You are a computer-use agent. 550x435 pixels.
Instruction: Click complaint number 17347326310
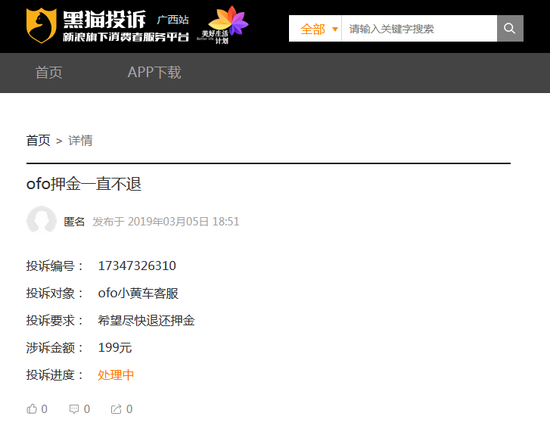pos(137,266)
